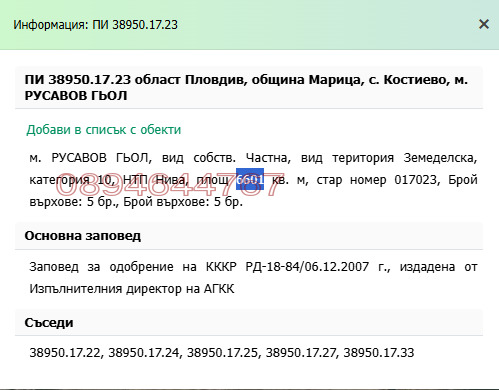Select the bold heading starting 'ПИ 38950.17.23 област Пловдив'

[x=246, y=88]
